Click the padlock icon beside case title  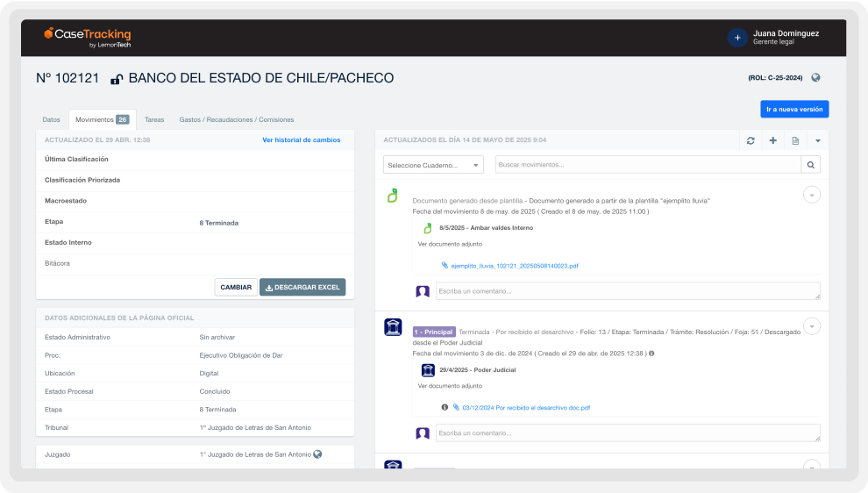pyautogui.click(x=117, y=79)
